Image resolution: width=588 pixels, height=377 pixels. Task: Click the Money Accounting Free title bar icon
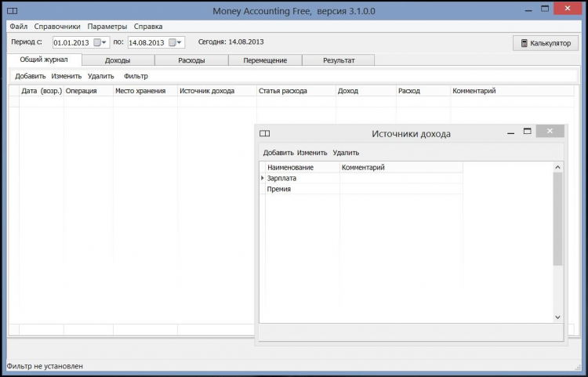click(x=12, y=11)
